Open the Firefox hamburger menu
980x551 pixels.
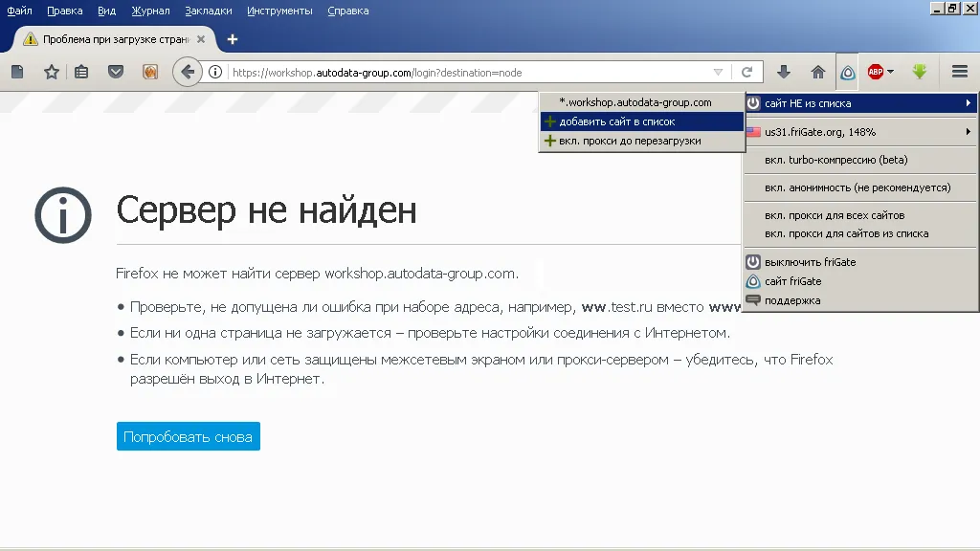(960, 72)
